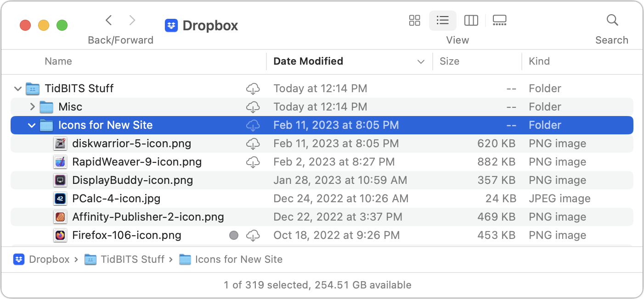This screenshot has width=644, height=299.
Task: Click cloud download icon beside RapidWeaver-9-icon.png
Action: point(253,162)
